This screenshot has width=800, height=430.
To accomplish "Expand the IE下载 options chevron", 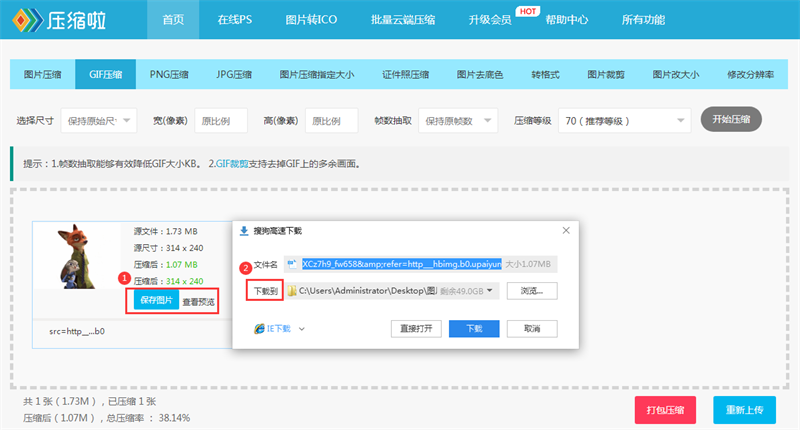I will point(302,329).
